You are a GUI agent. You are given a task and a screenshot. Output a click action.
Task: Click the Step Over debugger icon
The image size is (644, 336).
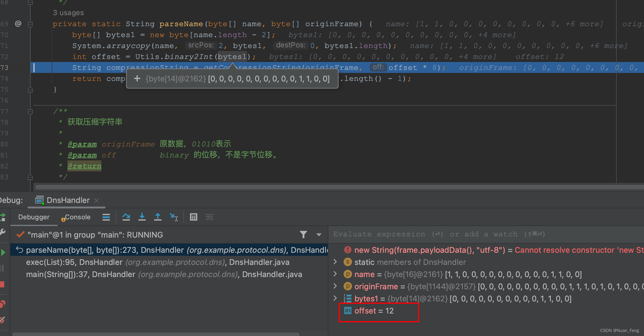[126, 217]
